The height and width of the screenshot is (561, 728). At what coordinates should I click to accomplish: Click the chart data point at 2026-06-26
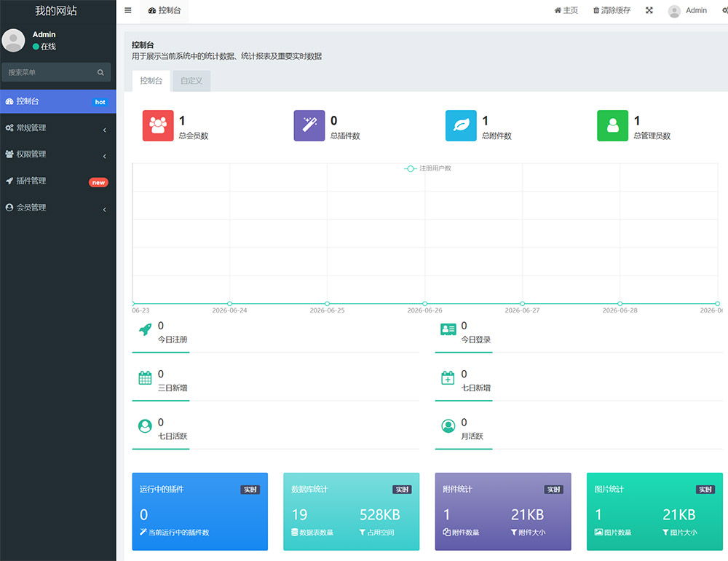pyautogui.click(x=425, y=304)
